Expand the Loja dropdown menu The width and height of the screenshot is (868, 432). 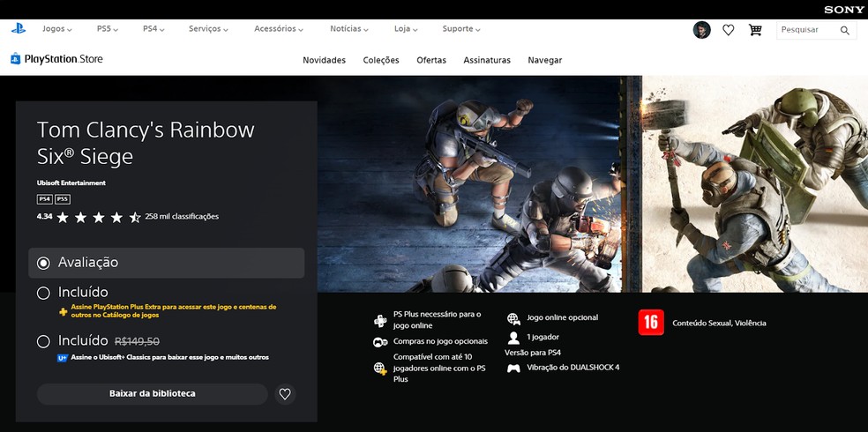tap(406, 29)
